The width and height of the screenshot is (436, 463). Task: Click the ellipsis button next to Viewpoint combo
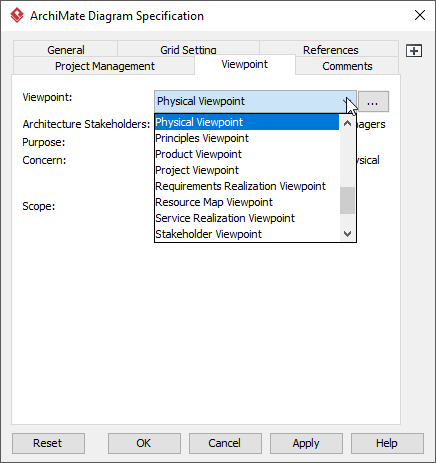coord(373,102)
